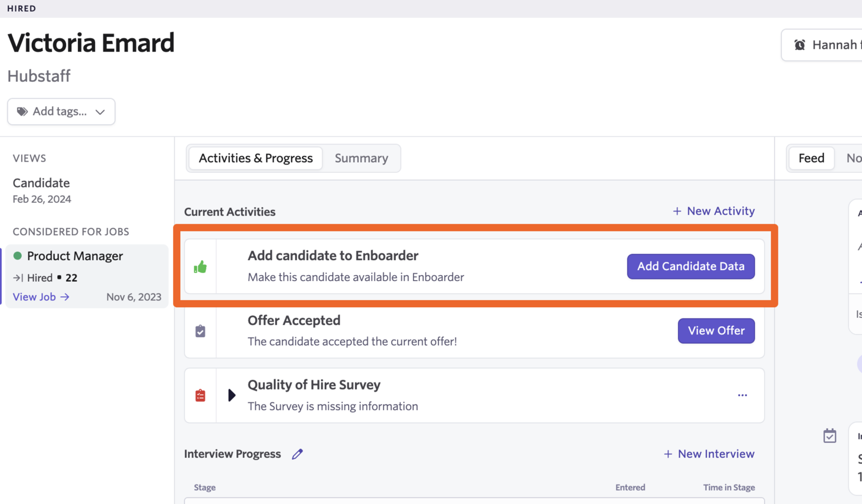Click the red Quality of Hire Survey clipboard icon
The width and height of the screenshot is (862, 504).
[x=200, y=395]
